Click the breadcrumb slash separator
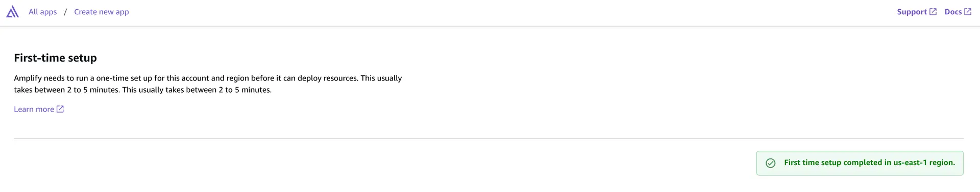The width and height of the screenshot is (980, 192). 65,12
